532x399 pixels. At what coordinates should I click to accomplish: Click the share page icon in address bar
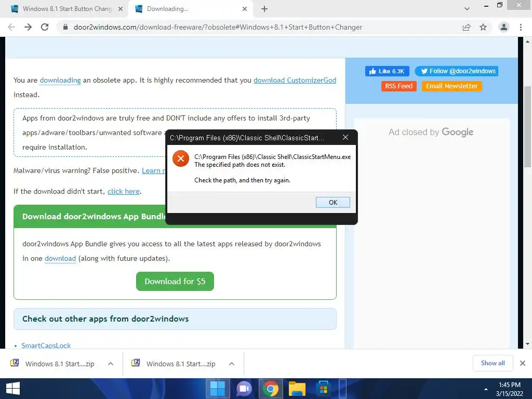tap(467, 27)
